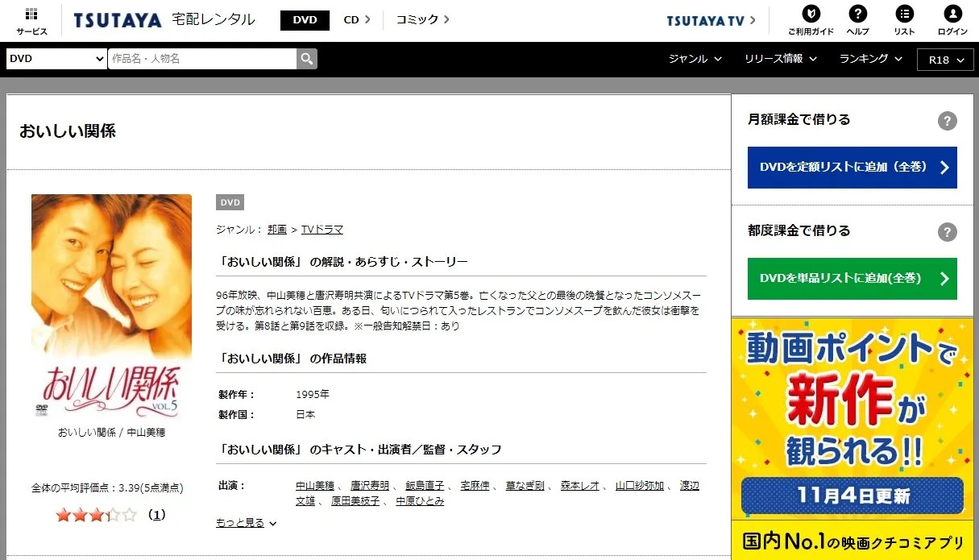Click DVDを単品リストに追加(全巻) button
Viewport: 979px width, 560px height.
pos(852,279)
